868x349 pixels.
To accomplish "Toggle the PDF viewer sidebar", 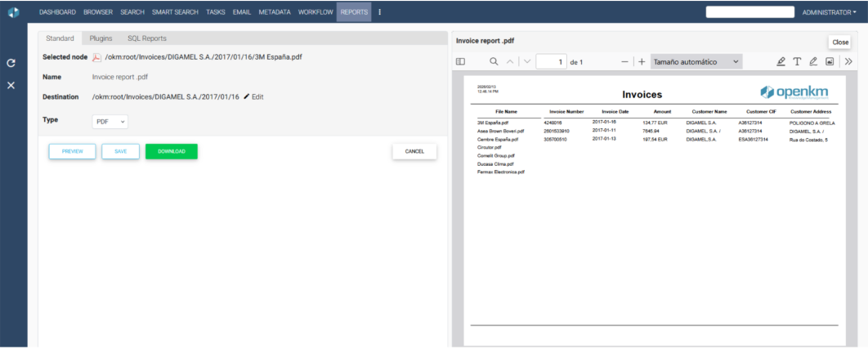I will coord(460,62).
